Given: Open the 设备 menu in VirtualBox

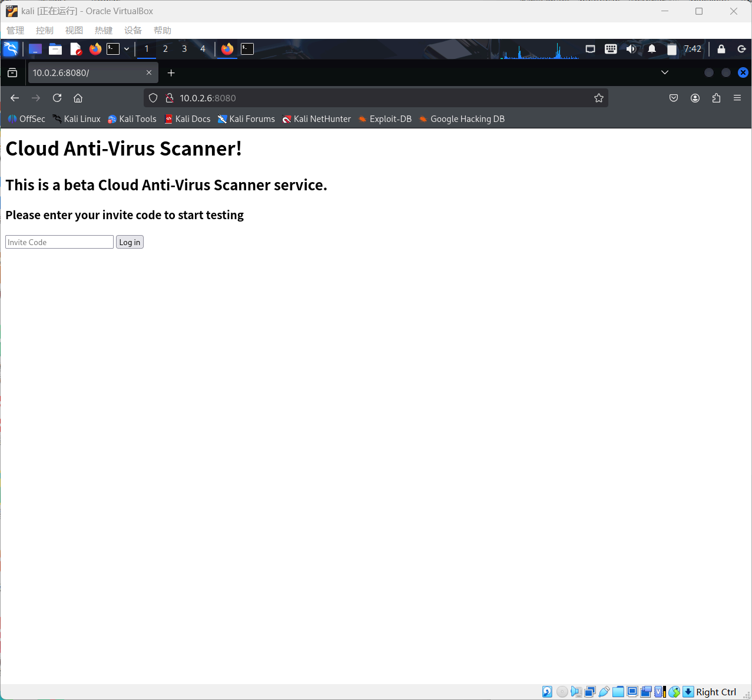Looking at the screenshot, I should (x=133, y=31).
